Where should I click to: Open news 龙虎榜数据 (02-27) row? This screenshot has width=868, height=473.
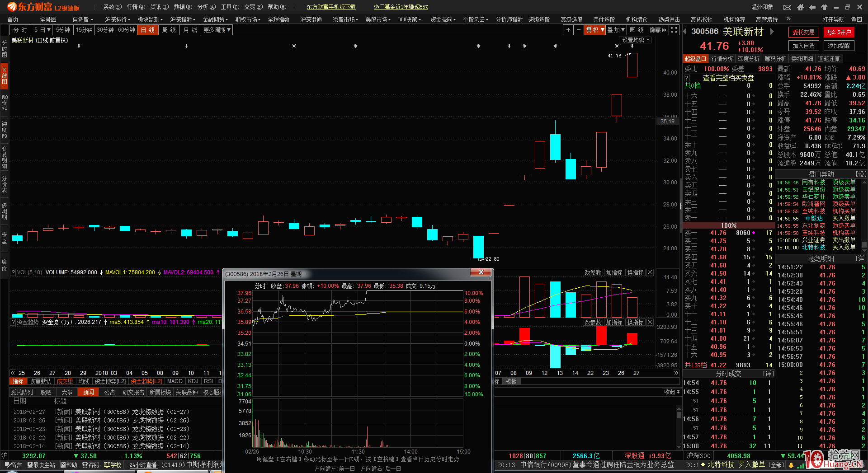click(122, 412)
